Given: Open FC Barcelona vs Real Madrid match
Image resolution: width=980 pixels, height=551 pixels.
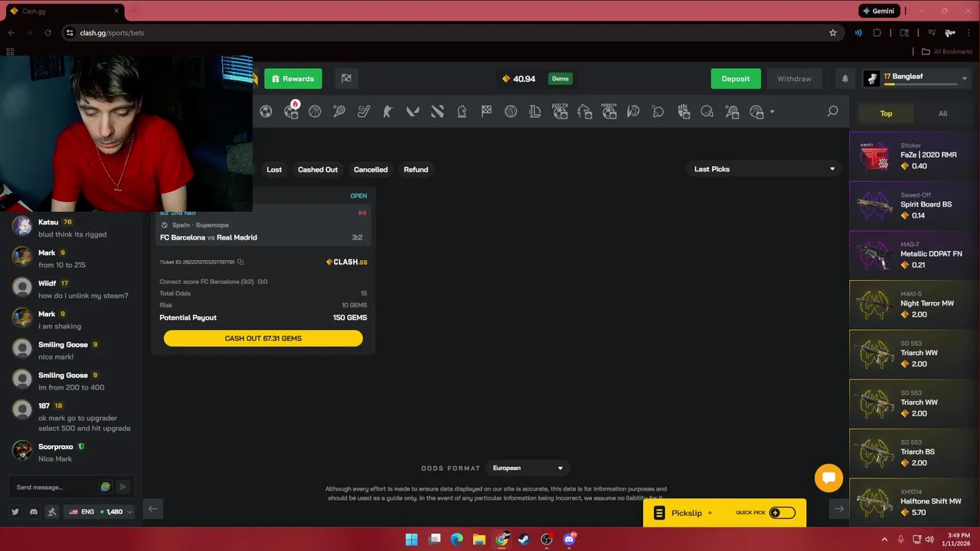Looking at the screenshot, I should click(x=208, y=237).
